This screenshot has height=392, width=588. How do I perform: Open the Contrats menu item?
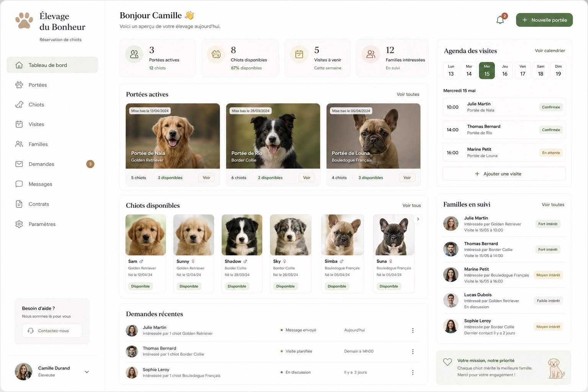click(x=52, y=204)
